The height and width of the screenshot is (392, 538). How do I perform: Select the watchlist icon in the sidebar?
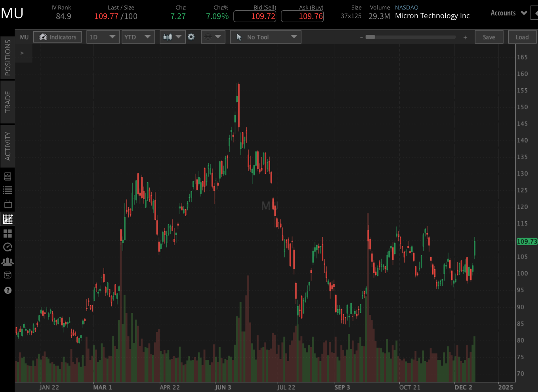8,190
